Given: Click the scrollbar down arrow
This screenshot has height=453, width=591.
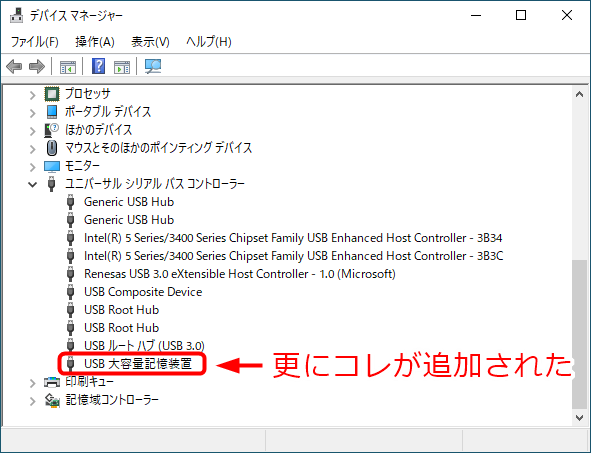Looking at the screenshot, I should pos(580,417).
